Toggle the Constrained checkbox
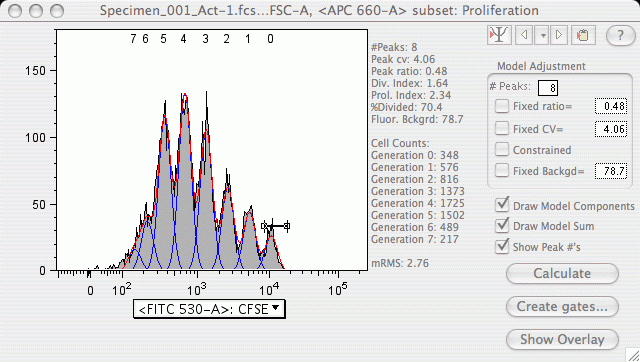This screenshot has height=362, width=640. click(x=502, y=149)
